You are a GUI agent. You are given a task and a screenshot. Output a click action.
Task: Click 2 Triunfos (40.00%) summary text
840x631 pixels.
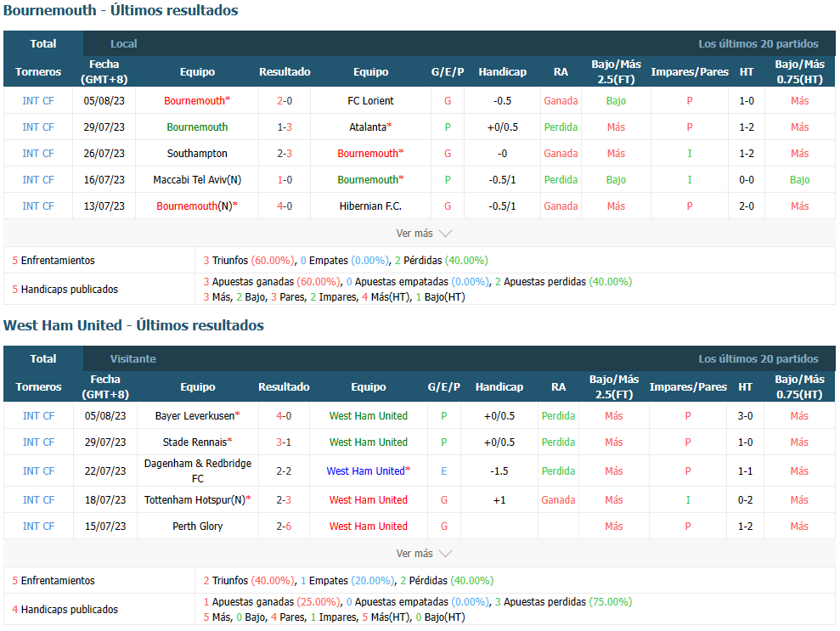click(x=249, y=581)
